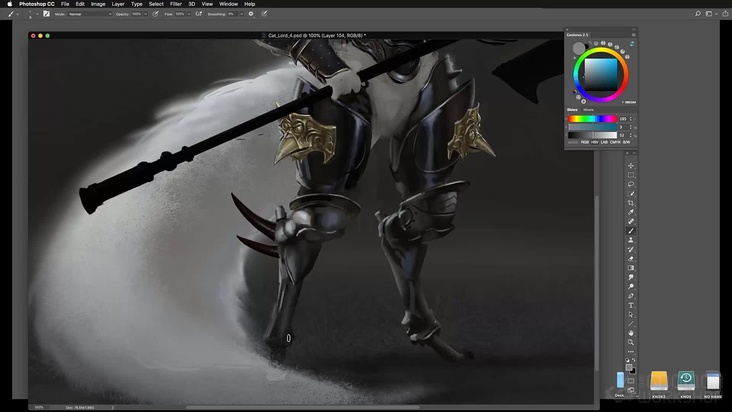Select the Brush tool in the tools panel
Image resolution: width=732 pixels, height=412 pixels.
point(631,231)
